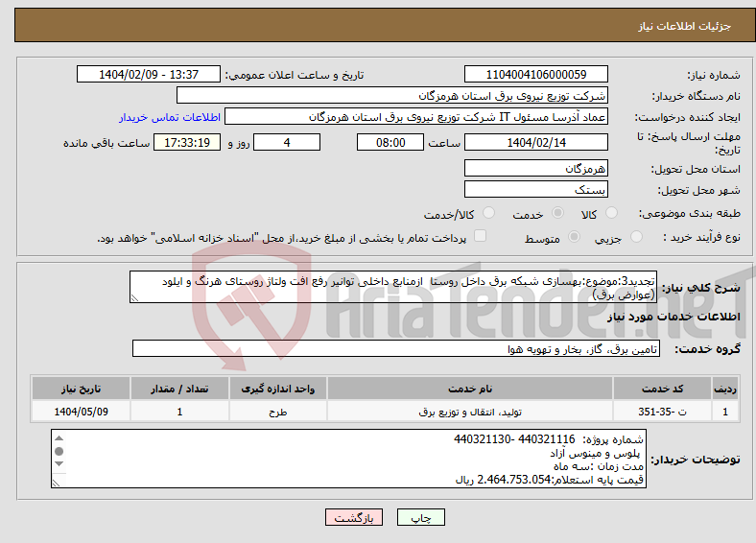This screenshot has height=543, width=756.
Task: Click the delivery city field بستک
Action: click(x=535, y=189)
